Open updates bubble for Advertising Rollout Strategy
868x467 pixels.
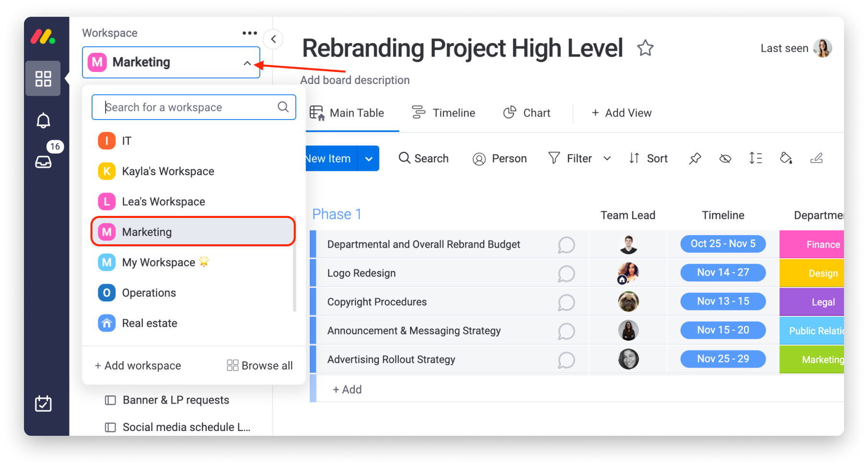566,360
